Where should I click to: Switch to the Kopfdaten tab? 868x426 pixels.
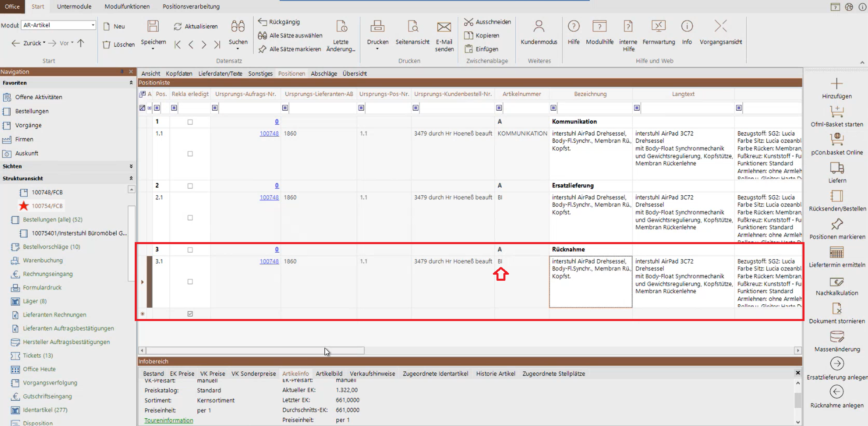click(179, 74)
